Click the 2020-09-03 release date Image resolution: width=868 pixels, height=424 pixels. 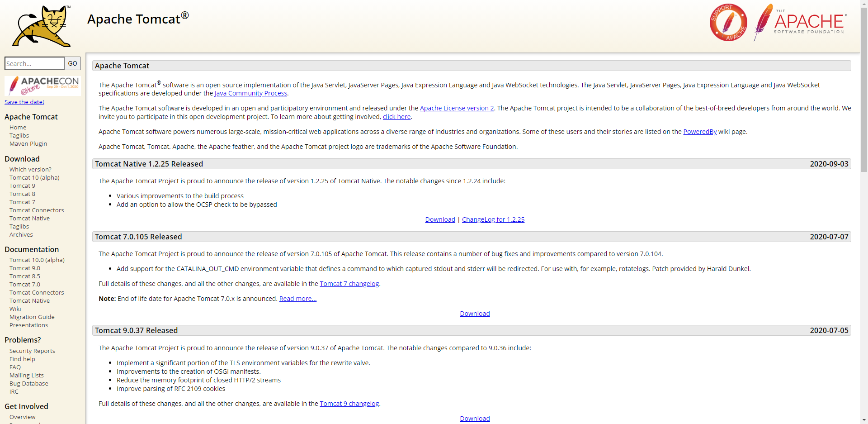pos(829,164)
